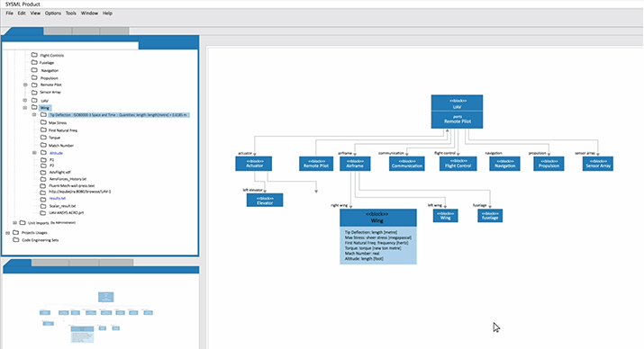Screen dimensions: 644x349
Task: Select the Sensor Array block in diagram
Action: click(598, 164)
